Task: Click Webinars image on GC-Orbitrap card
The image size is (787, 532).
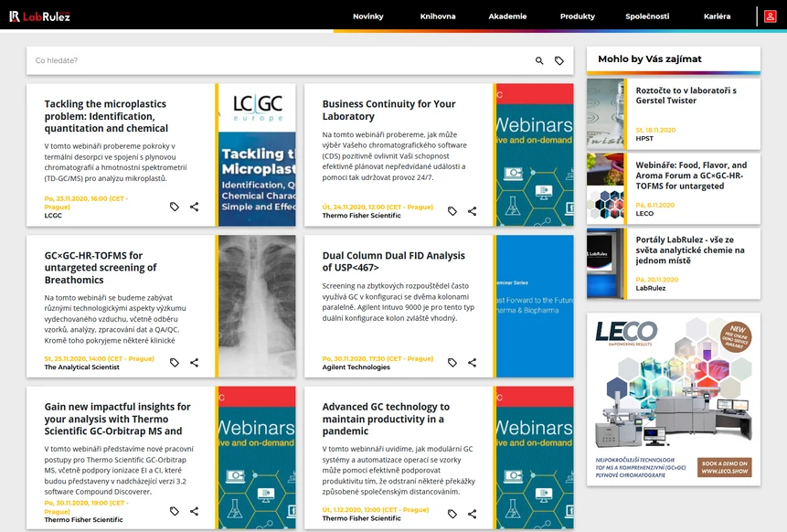Action: pos(257,458)
